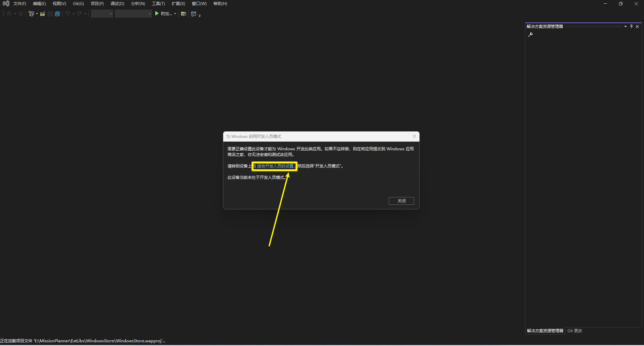The image size is (644, 346).
Task: Click the home window icon in toolbar
Action: click(194, 14)
